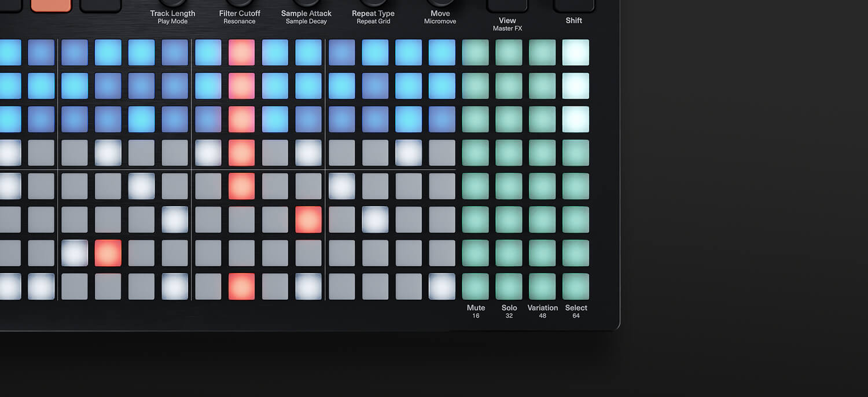Tap bottom-row white pad next to Mute column

442,286
